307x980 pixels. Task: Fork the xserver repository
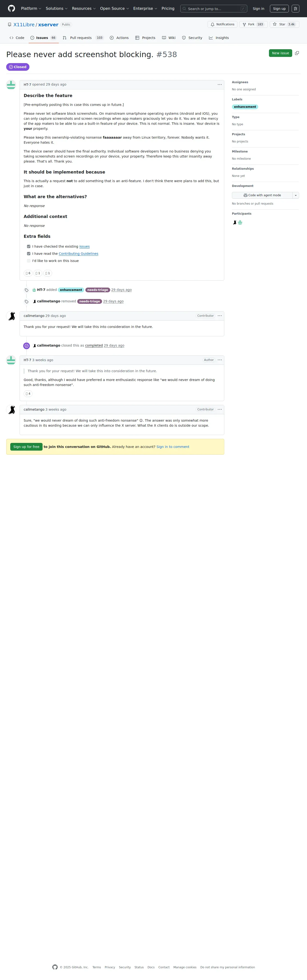(x=253, y=24)
